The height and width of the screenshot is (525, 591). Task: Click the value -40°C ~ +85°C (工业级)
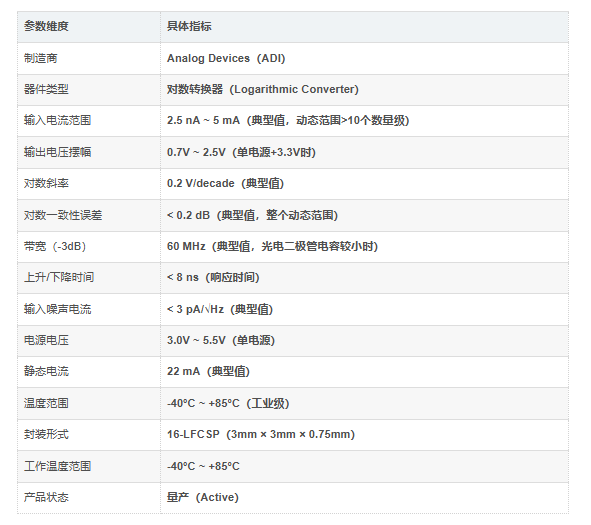click(x=228, y=403)
